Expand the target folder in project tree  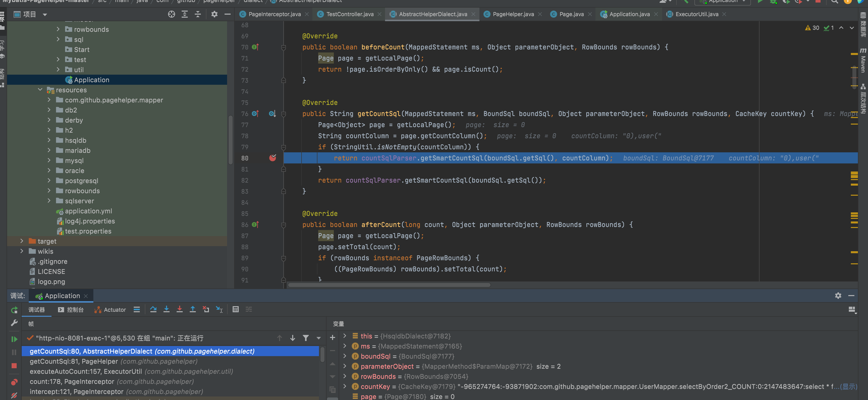(22, 241)
